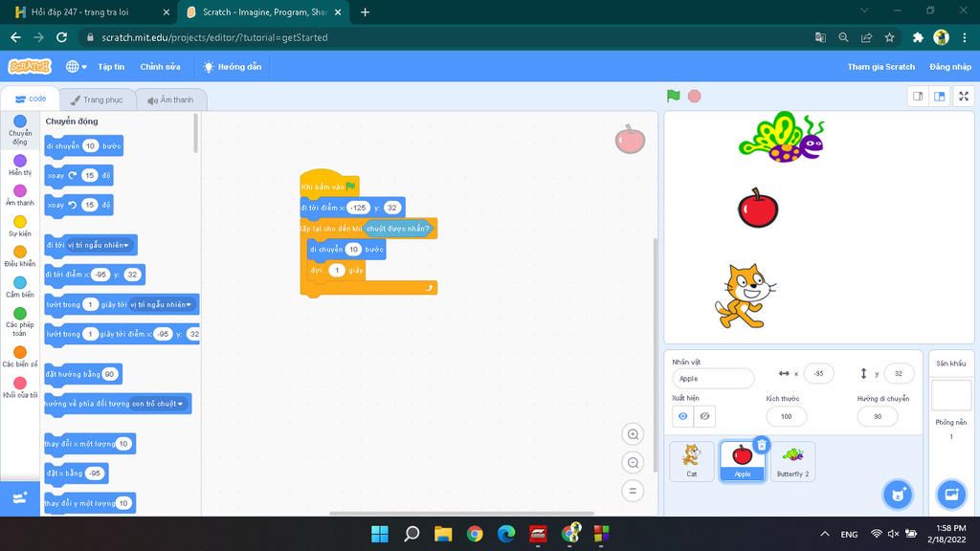Image resolution: width=980 pixels, height=551 pixels.
Task: Click the sprite name field Apple
Action: coord(712,379)
